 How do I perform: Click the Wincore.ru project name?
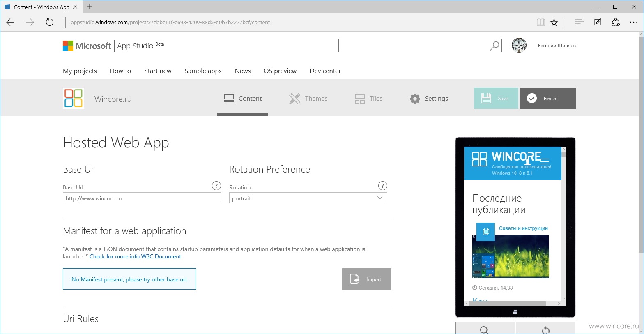[x=113, y=99]
